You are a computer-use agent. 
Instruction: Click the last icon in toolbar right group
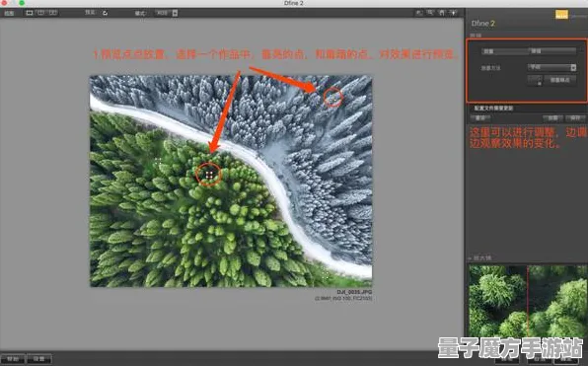tap(454, 13)
